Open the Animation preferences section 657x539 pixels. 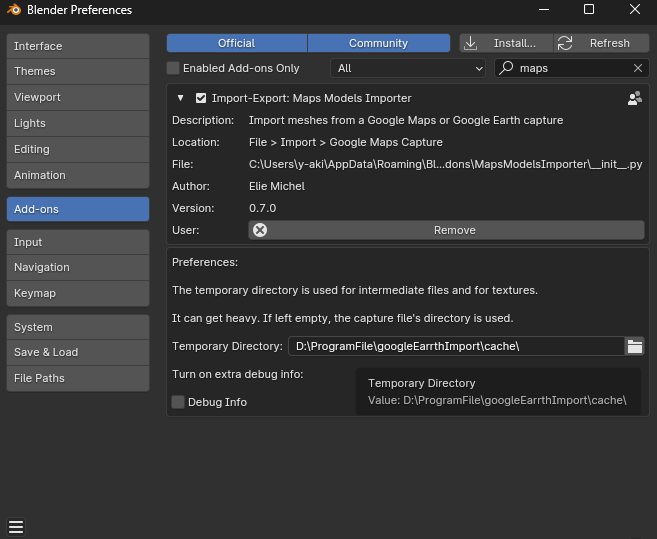[x=78, y=175]
